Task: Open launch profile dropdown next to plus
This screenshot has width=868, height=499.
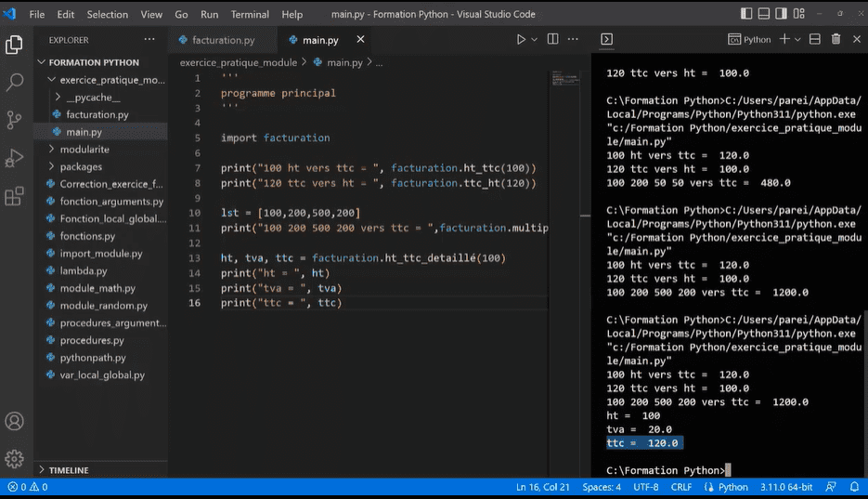Action: point(797,39)
